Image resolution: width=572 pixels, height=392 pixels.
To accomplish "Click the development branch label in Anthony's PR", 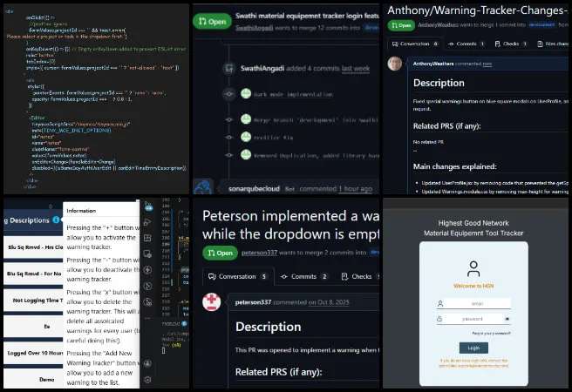I will click(541, 24).
